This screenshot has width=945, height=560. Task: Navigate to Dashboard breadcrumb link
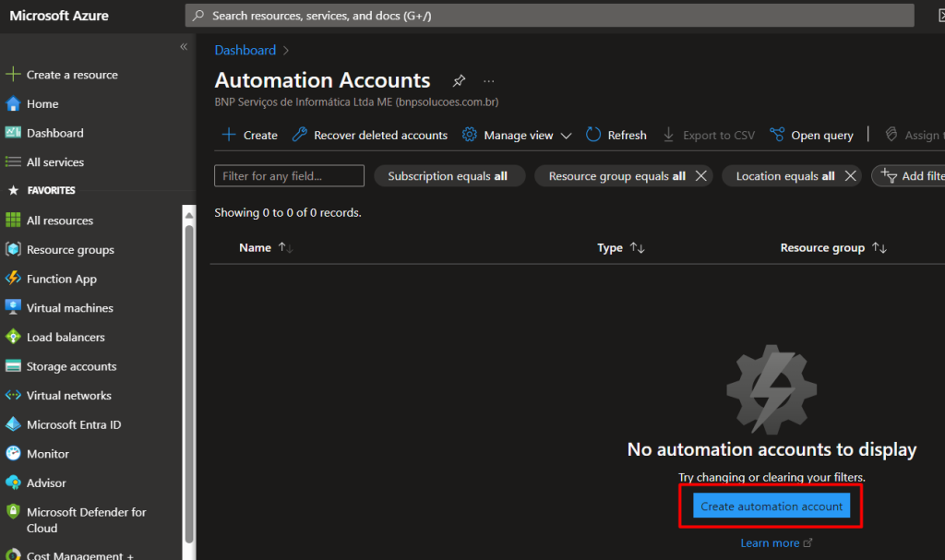(245, 50)
